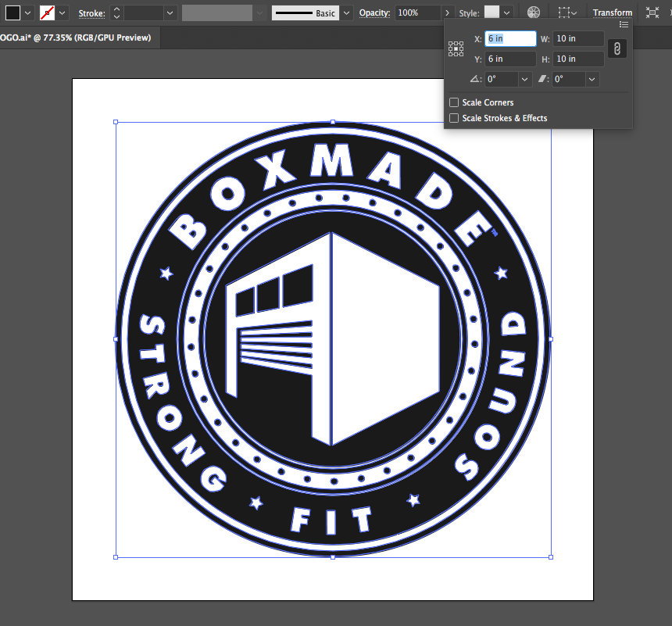Viewport: 672px width, 626px height.
Task: Adjust the stroke weight stepper arrows
Action: click(116, 13)
